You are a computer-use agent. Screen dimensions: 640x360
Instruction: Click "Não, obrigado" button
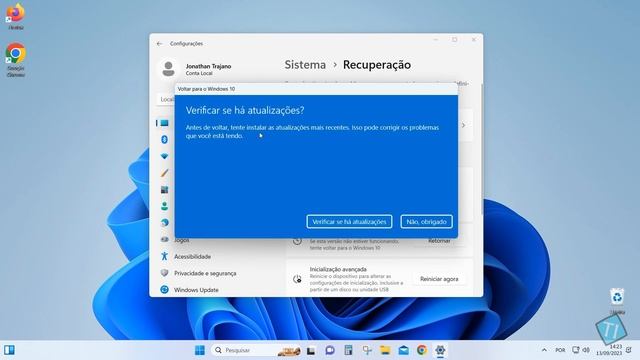[x=426, y=222]
